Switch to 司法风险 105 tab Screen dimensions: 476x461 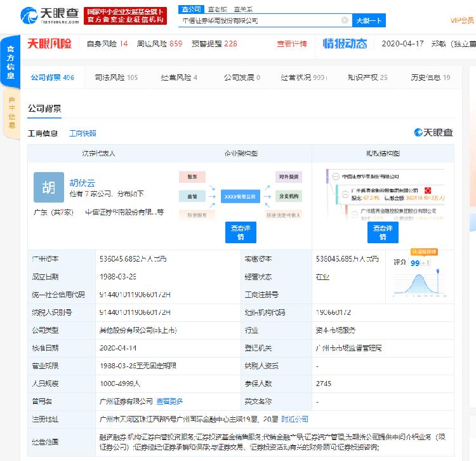[x=116, y=77]
